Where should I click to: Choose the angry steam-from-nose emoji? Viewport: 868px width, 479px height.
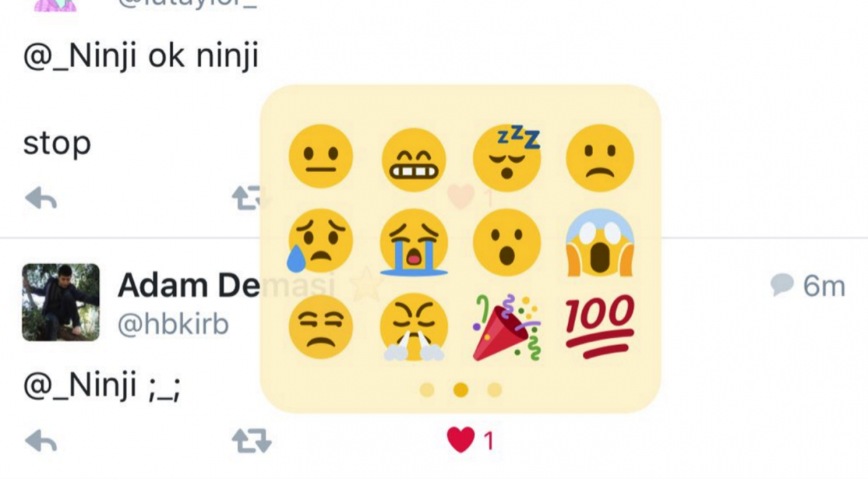click(414, 328)
